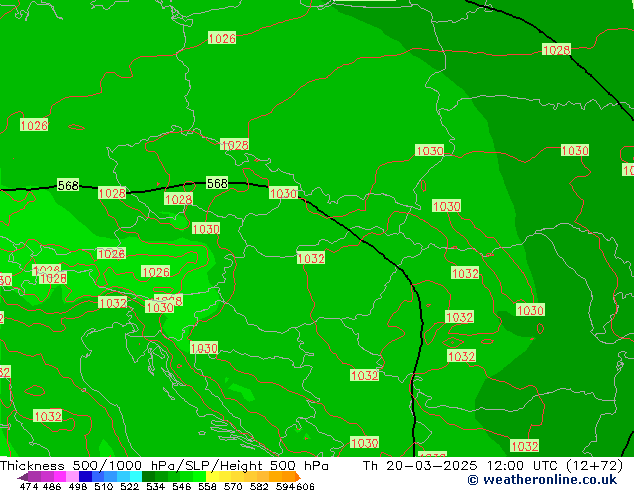Click the legend value 546
The height and width of the screenshot is (490, 634).
tap(181, 486)
